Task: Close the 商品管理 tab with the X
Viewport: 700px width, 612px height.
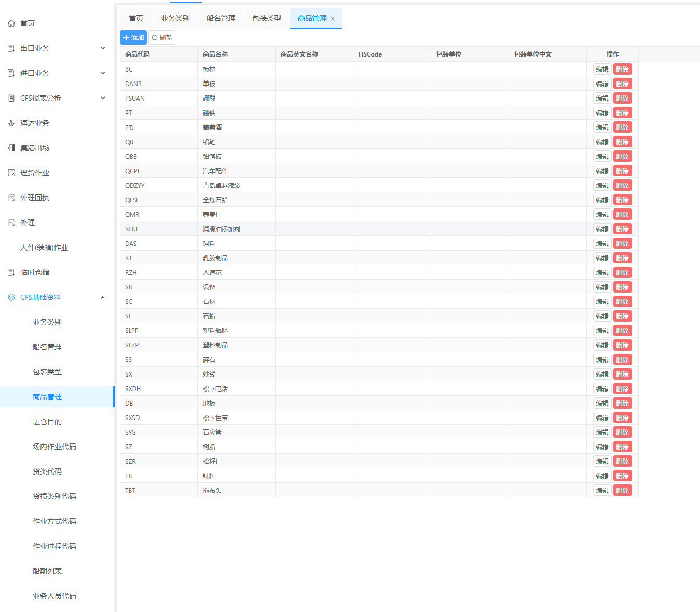Action: pyautogui.click(x=333, y=19)
